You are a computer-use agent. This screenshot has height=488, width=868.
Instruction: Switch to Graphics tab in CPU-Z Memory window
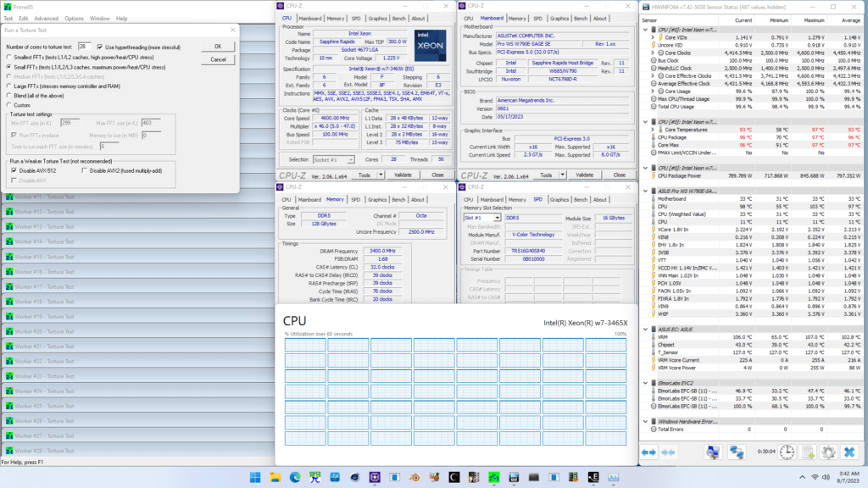[x=377, y=200]
